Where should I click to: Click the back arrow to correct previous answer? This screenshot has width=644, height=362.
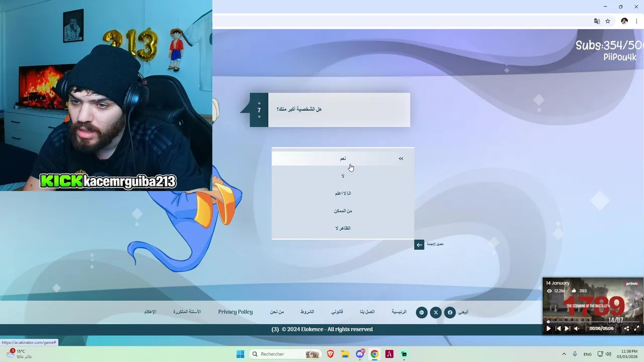coord(419,245)
